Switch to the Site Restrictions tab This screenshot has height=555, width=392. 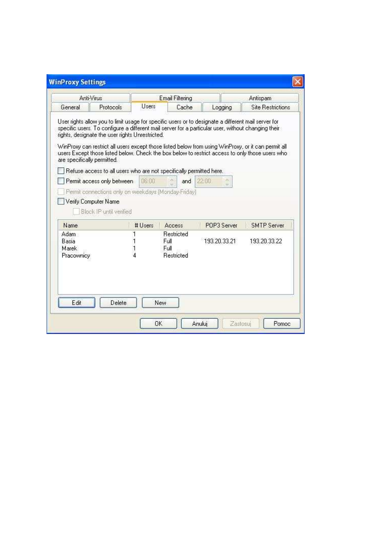tap(270, 107)
